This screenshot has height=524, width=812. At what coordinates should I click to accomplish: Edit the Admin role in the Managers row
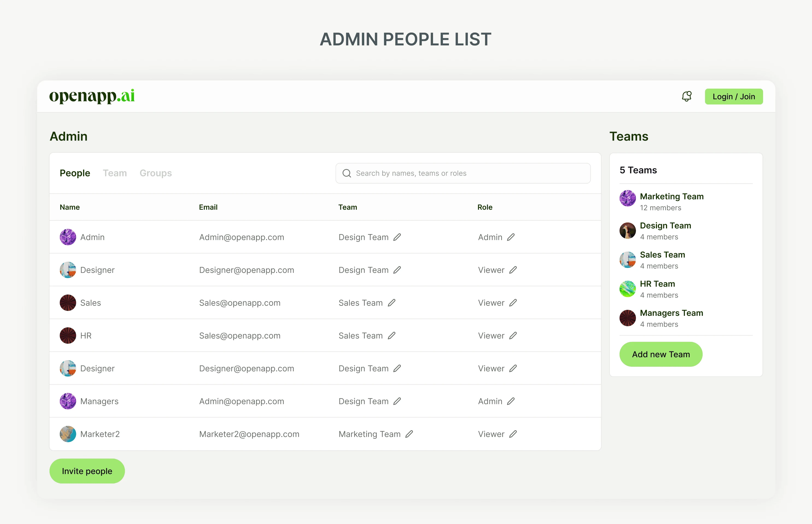pyautogui.click(x=511, y=401)
